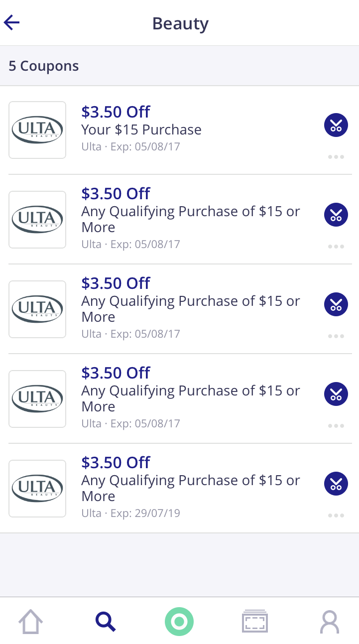Image resolution: width=359 pixels, height=644 pixels.
Task: Open the Home tab in bottom bar
Action: [x=30, y=622]
